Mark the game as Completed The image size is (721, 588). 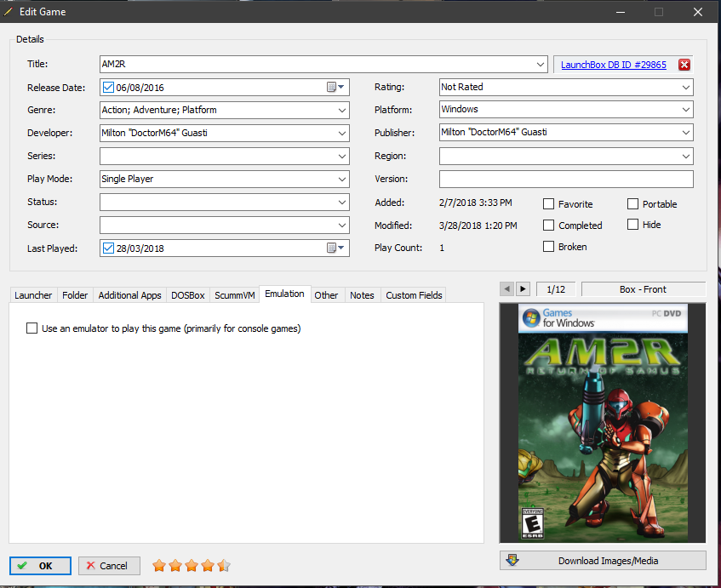click(548, 225)
